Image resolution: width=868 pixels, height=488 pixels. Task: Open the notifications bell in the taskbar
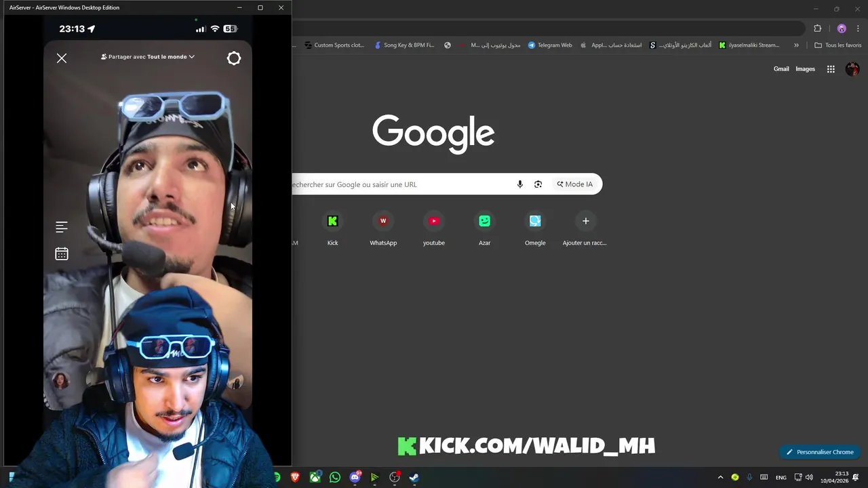coord(856,477)
